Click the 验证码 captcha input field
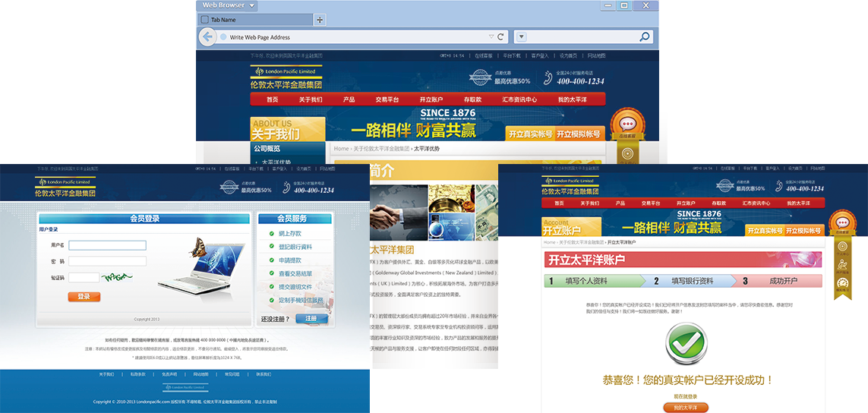This screenshot has width=868, height=413. (84, 277)
